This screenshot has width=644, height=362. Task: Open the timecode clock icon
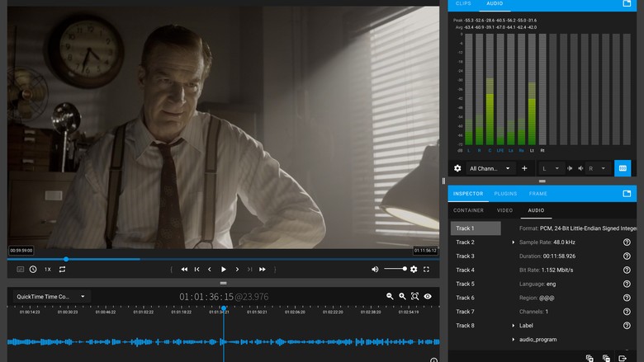33,270
